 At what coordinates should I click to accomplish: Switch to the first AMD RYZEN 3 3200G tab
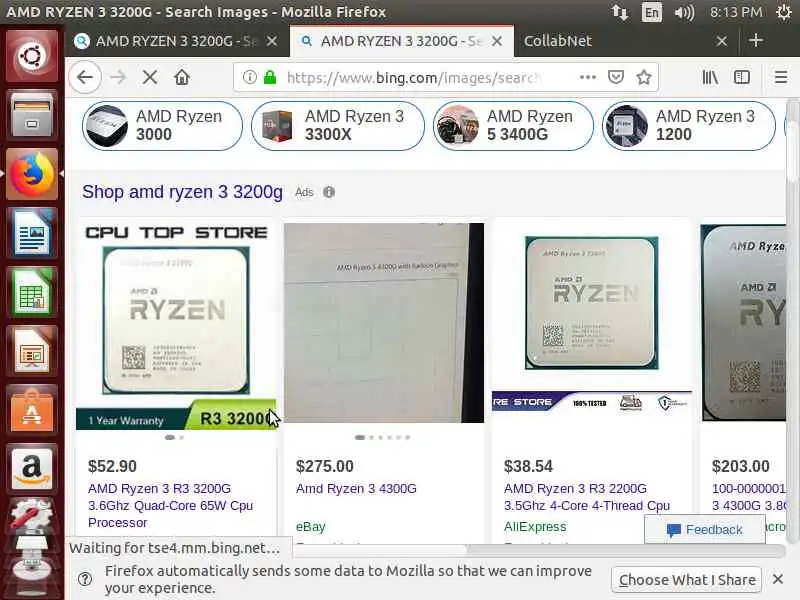pyautogui.click(x=177, y=41)
